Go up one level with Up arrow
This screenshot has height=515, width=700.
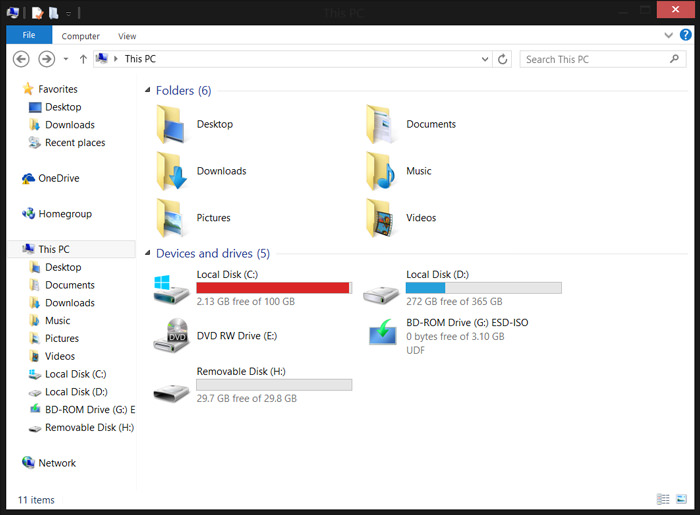click(x=83, y=59)
